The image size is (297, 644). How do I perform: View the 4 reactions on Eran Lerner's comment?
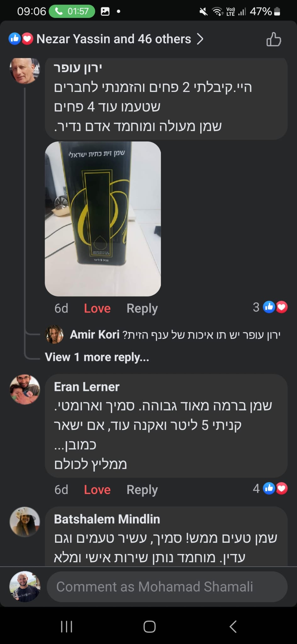tap(270, 488)
